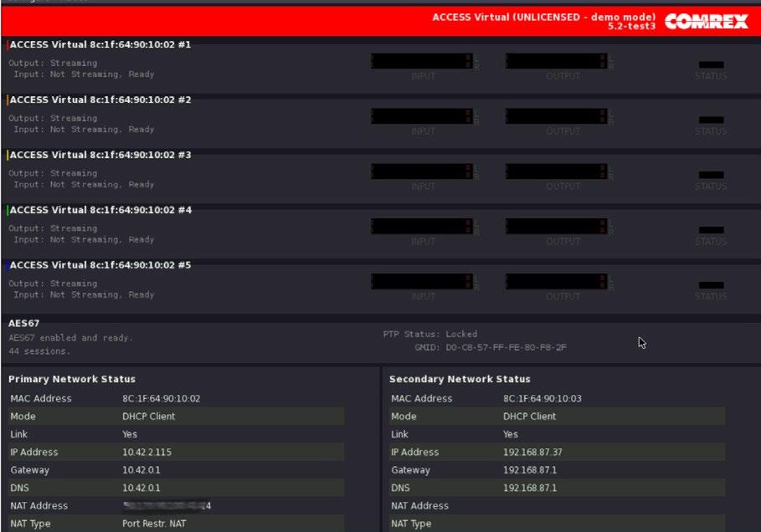Click primary IP address 10.42.2.115

147,453
